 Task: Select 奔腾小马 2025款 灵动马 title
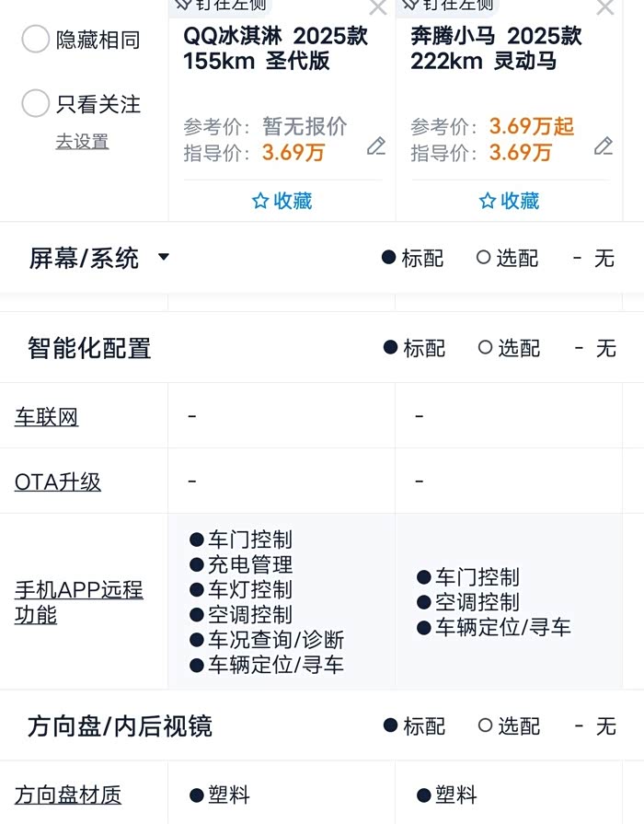tap(497, 49)
